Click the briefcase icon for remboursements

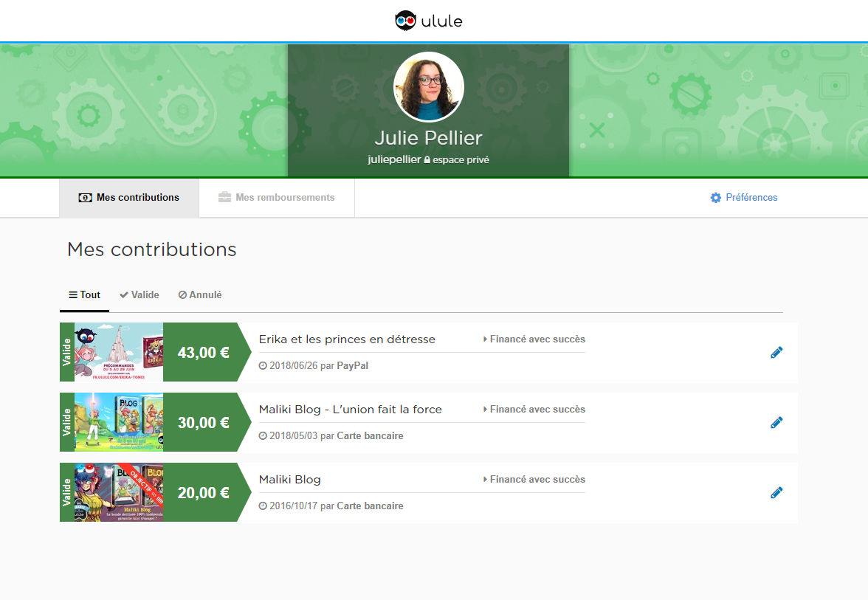[224, 198]
